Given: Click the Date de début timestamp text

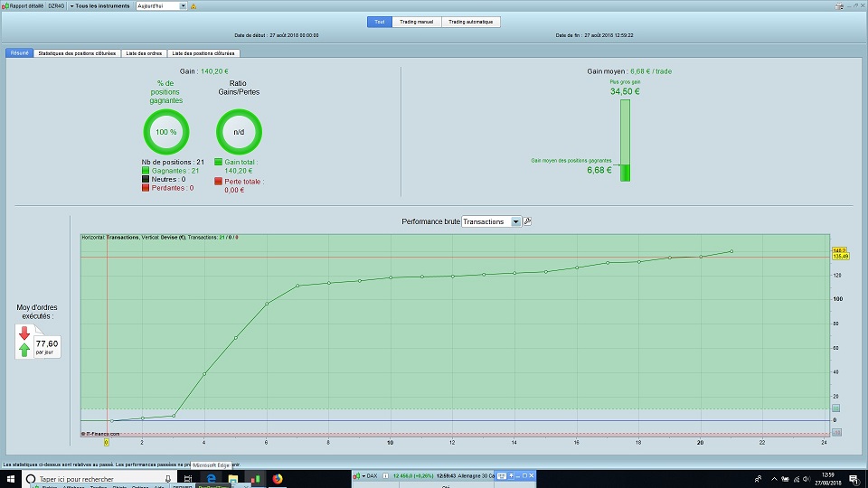Looking at the screenshot, I should tap(277, 35).
